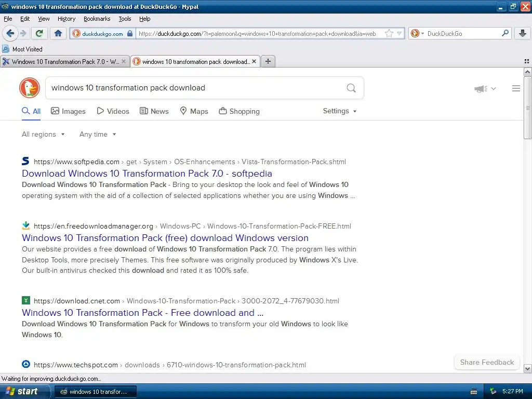Close the DuckDuckGo search results tab
Screen dimensions: 532x399
coord(254,61)
